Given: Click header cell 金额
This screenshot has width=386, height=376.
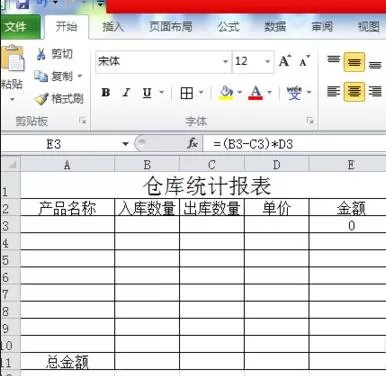Looking at the screenshot, I should click(x=348, y=208).
